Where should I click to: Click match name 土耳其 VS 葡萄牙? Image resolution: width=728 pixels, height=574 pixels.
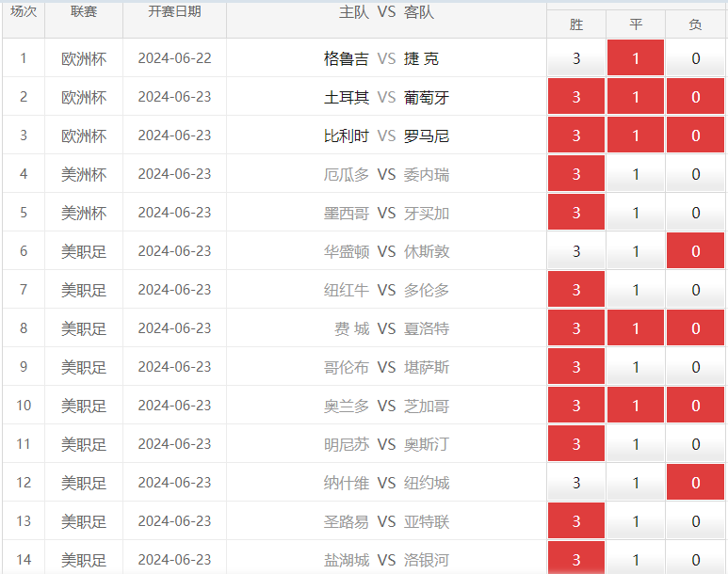point(386,97)
